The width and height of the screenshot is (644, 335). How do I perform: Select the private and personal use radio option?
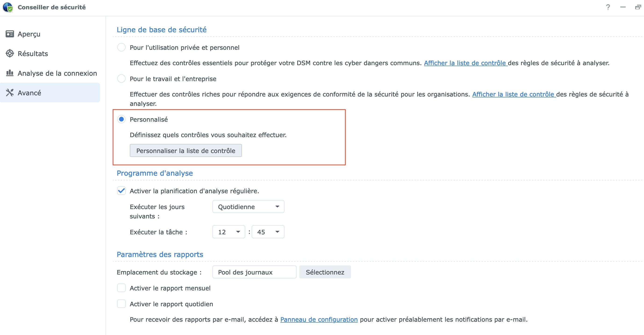tap(121, 47)
